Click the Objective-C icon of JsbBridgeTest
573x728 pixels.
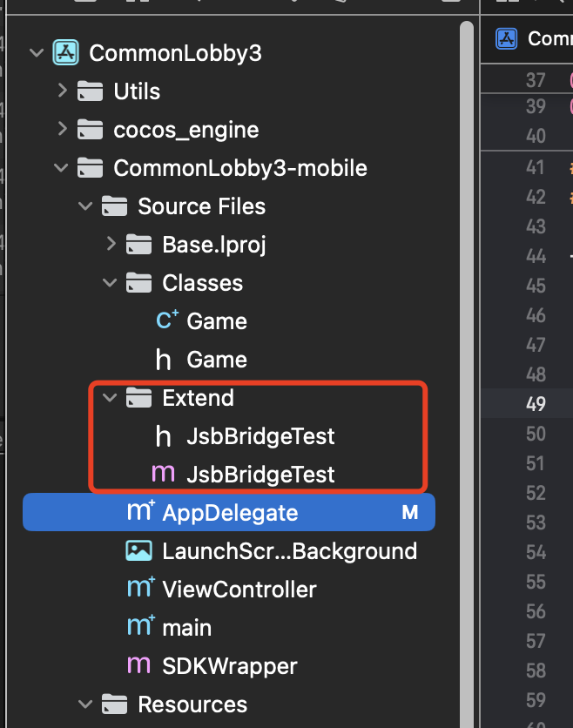pyautogui.click(x=163, y=475)
